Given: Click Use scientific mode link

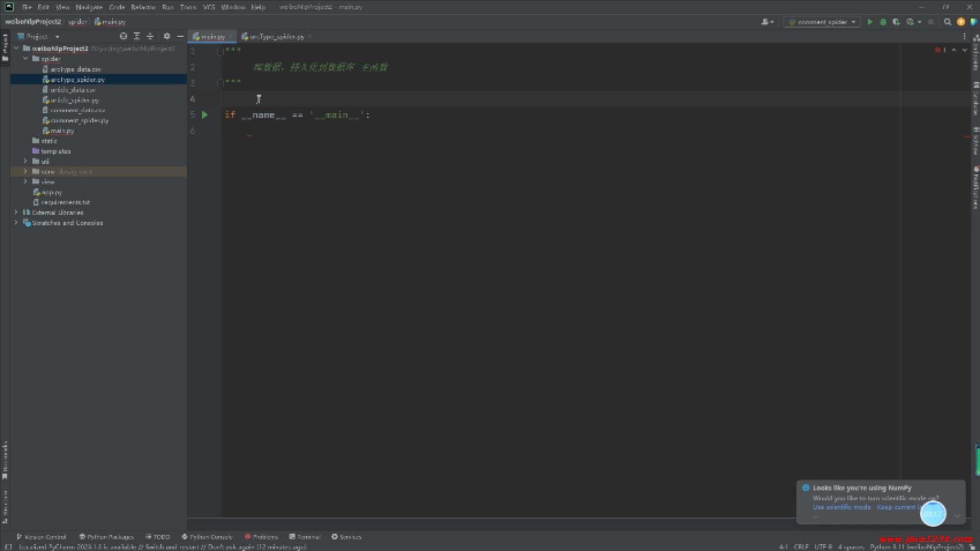Looking at the screenshot, I should tap(842, 507).
